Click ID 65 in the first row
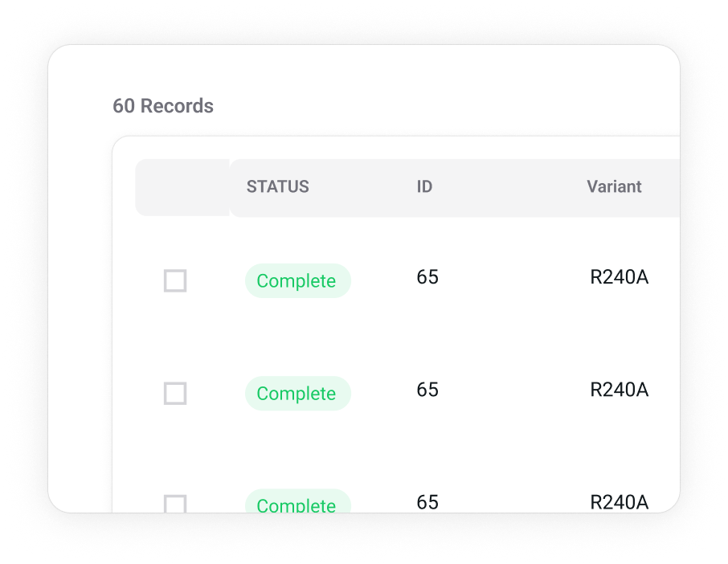728x564 pixels. coord(427,277)
